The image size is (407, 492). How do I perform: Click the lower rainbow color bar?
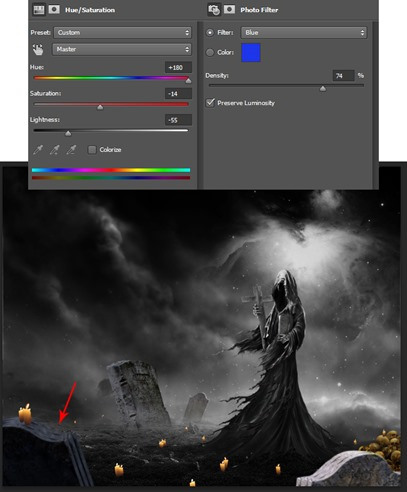pyautogui.click(x=111, y=178)
